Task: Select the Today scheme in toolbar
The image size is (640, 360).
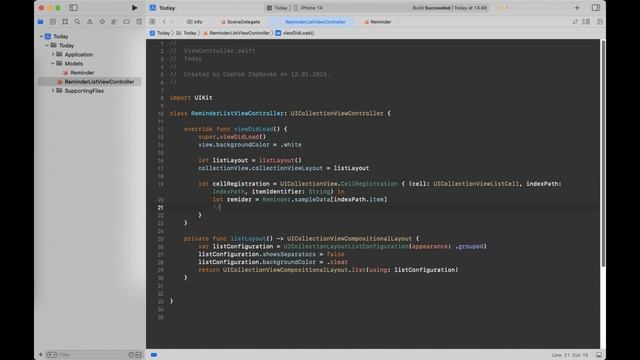Action: 278,8
